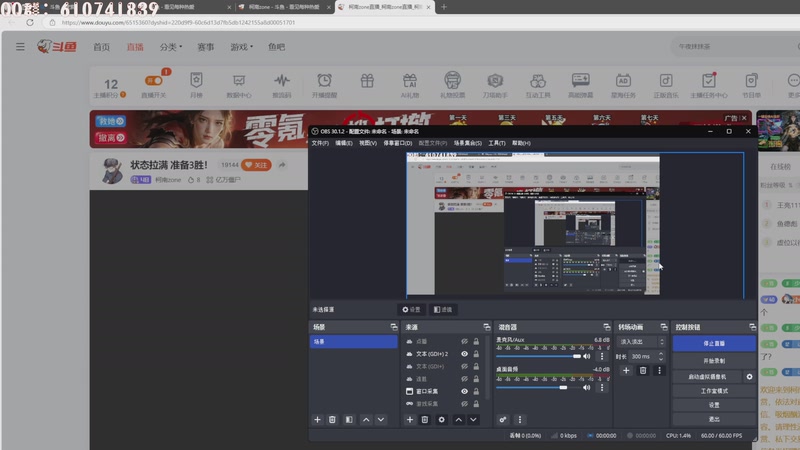Click the 首页 nav item

point(101,47)
